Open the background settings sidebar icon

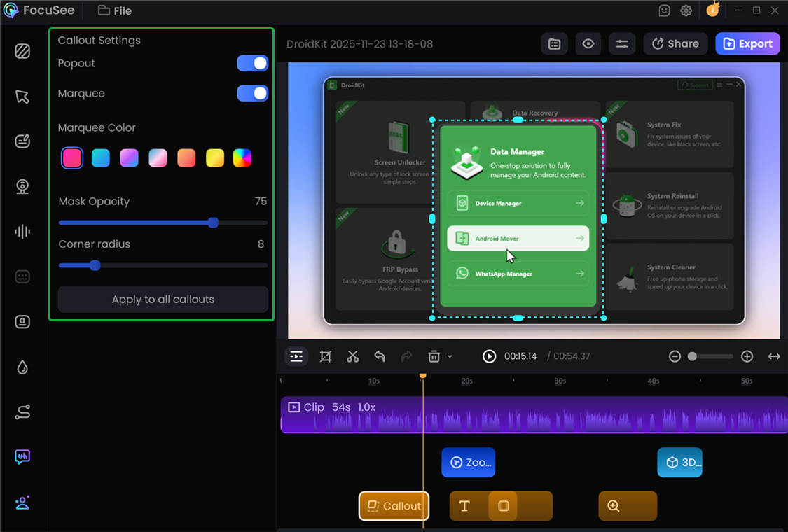(x=22, y=51)
